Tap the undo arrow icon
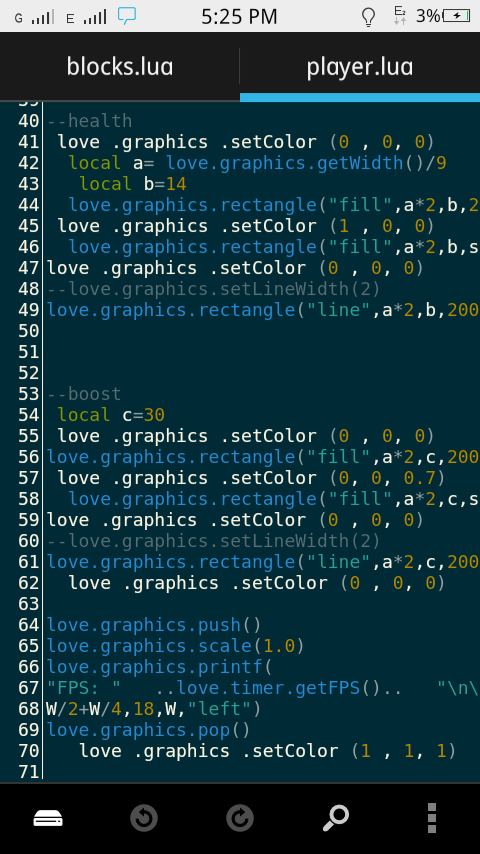Image resolution: width=480 pixels, height=854 pixels. tap(144, 818)
